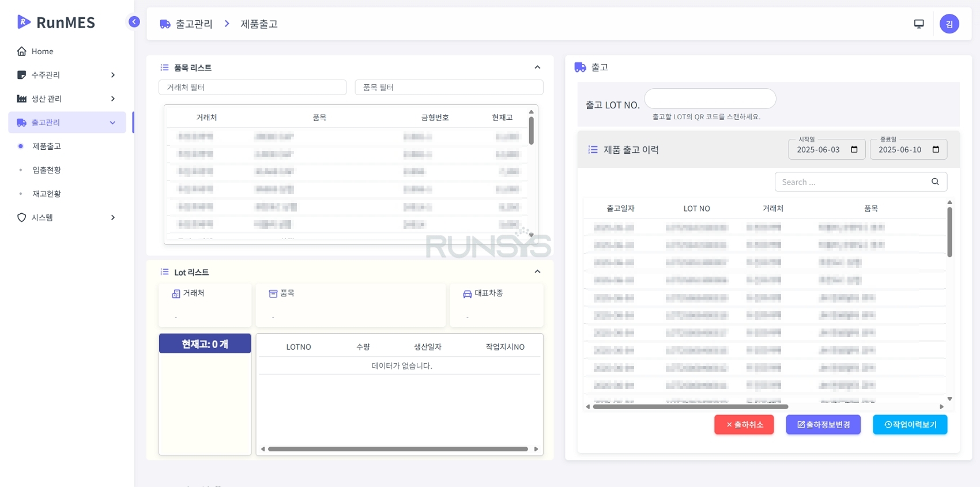980x487 pixels.
Task: Click the 제품 출고 이력 list icon
Action: click(x=593, y=150)
